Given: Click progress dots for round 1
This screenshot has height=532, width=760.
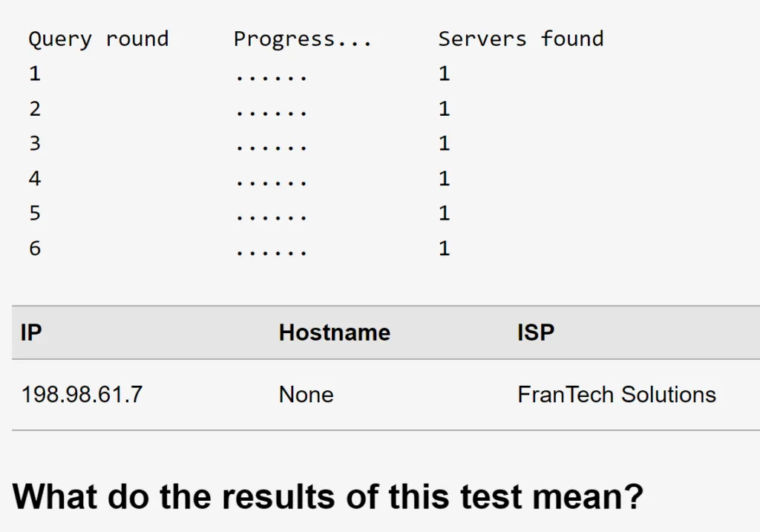Looking at the screenshot, I should [x=271, y=77].
